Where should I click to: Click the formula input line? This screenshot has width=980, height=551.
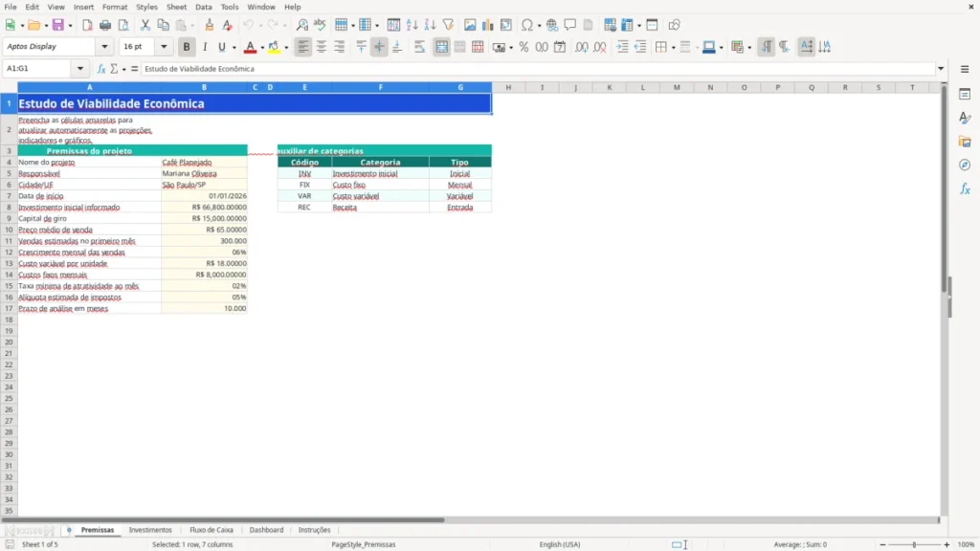[x=538, y=69]
